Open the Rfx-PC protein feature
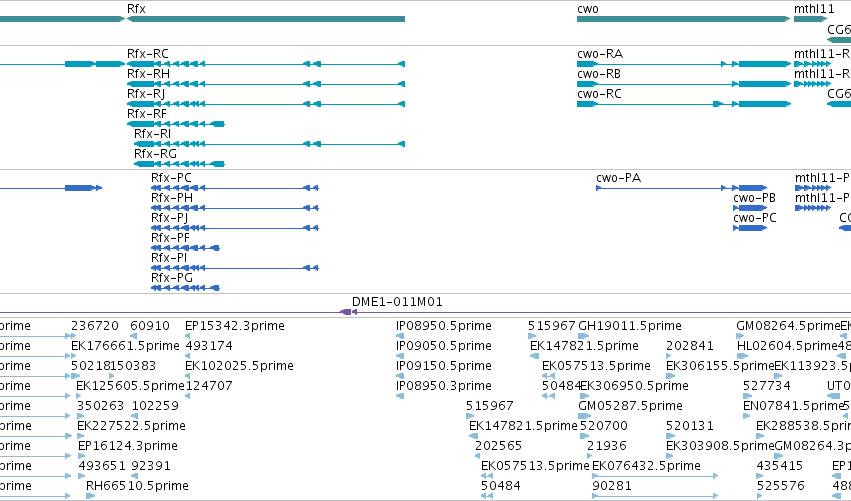Image resolution: width=851 pixels, height=501 pixels. point(171,178)
